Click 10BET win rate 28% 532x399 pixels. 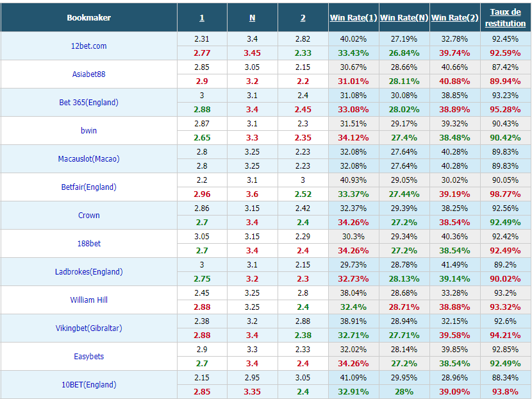[404, 391]
